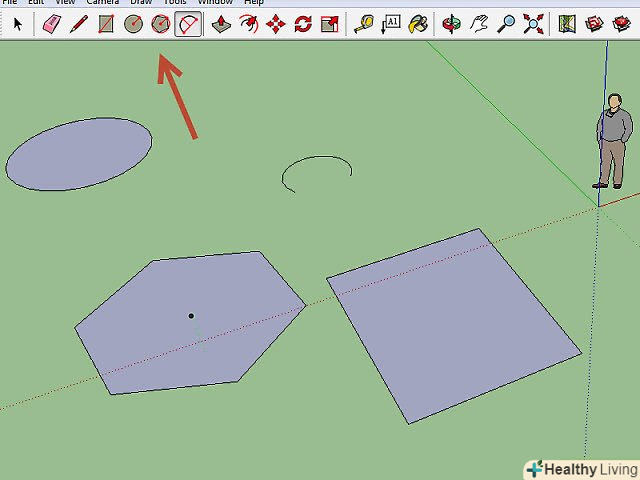This screenshot has width=640, height=480.
Task: Activate the Rectangle tool
Action: pos(106,24)
